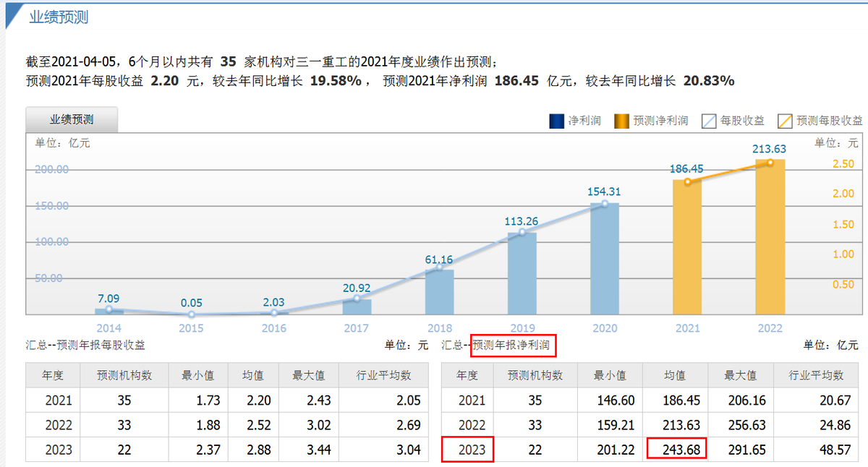Click EPS mean value 2.88 for 2023
Image resolution: width=868 pixels, height=467 pixels.
[259, 450]
